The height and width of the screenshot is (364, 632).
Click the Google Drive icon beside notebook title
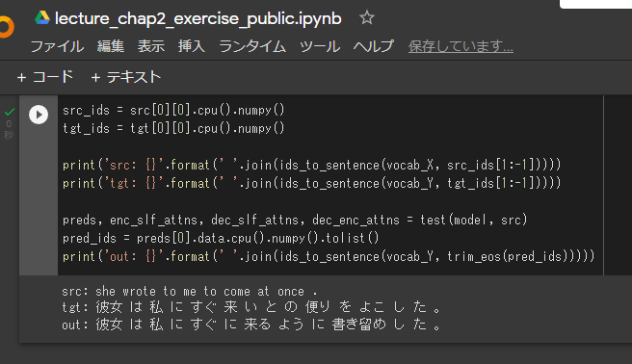point(42,18)
